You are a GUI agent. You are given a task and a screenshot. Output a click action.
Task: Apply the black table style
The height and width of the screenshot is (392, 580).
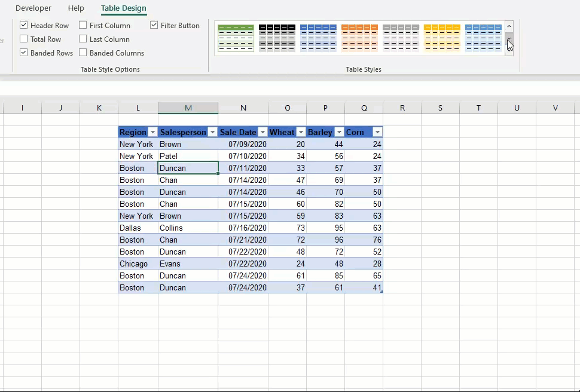[277, 37]
